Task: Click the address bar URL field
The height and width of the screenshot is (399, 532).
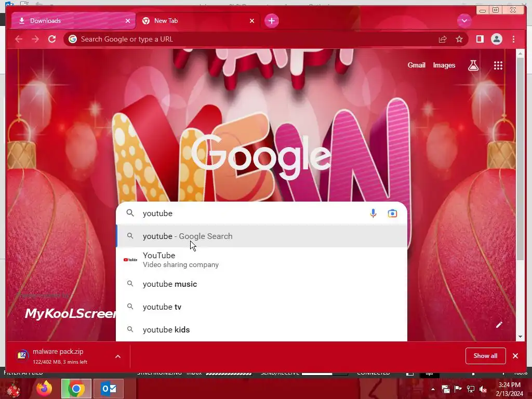Action: 251,39
